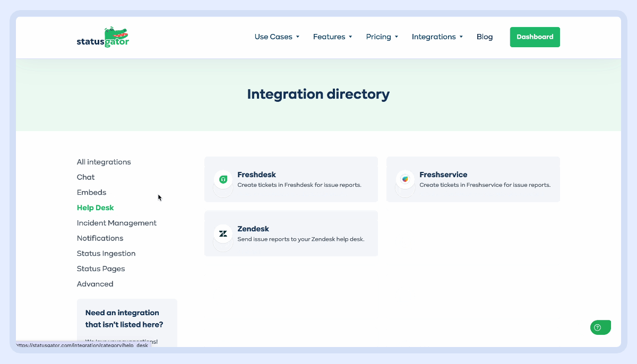Select All integrations category
This screenshot has width=637, height=364.
click(104, 162)
